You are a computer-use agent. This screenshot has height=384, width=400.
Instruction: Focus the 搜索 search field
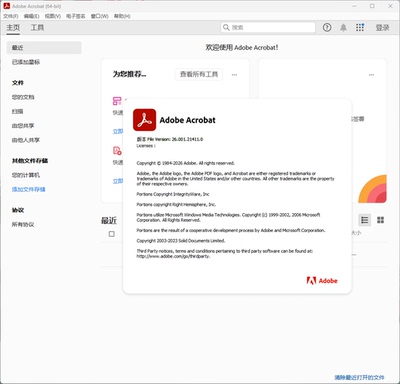coord(268,27)
